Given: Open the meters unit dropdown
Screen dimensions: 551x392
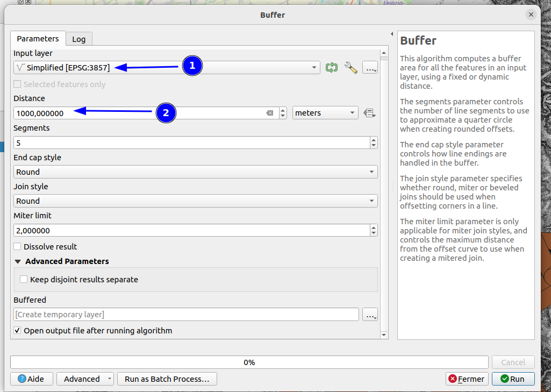Looking at the screenshot, I should pos(325,113).
